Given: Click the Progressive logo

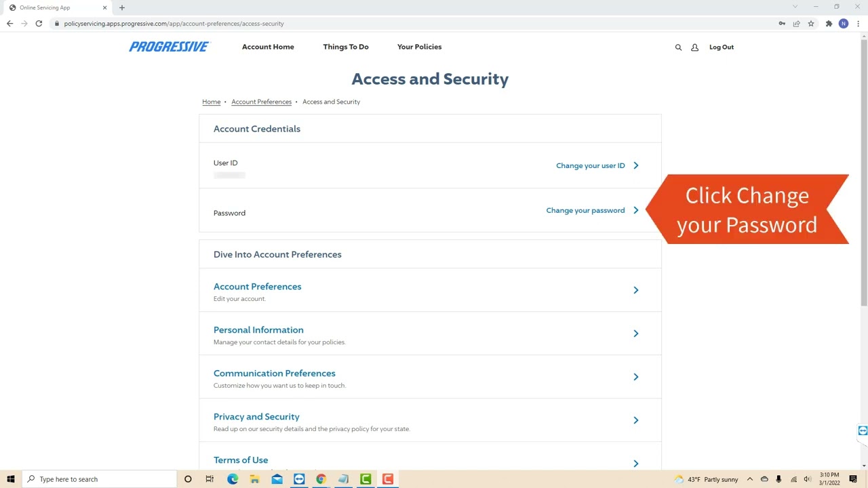Looking at the screenshot, I should (170, 47).
